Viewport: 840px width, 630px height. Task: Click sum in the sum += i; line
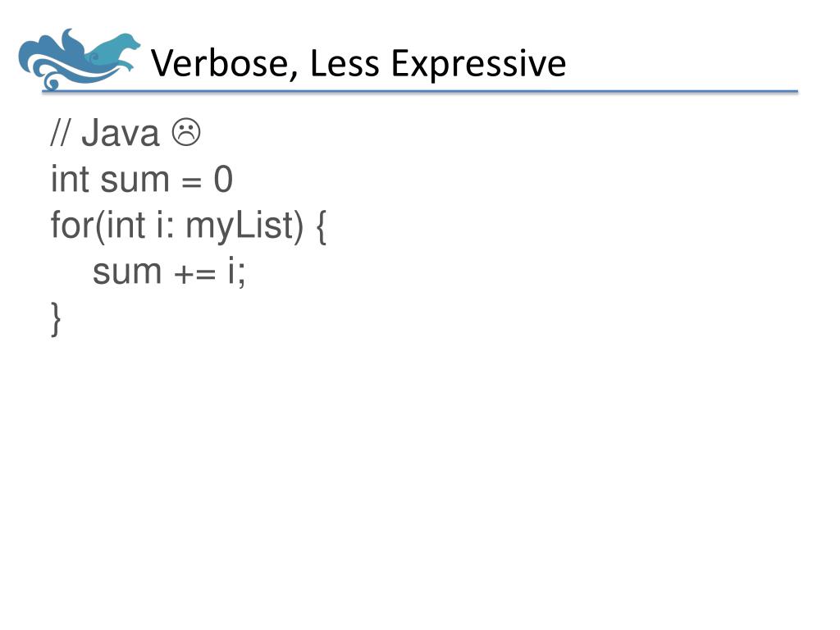click(127, 273)
